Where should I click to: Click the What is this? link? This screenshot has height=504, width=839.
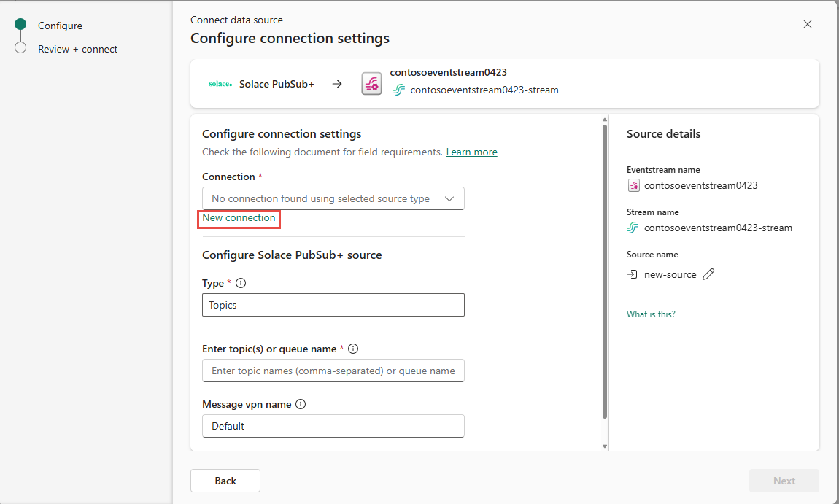[651, 314]
